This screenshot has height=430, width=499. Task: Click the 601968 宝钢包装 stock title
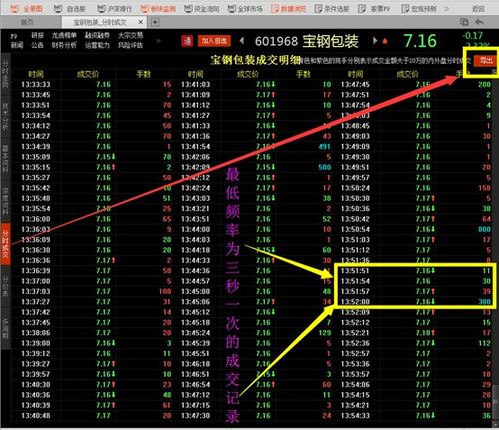pos(306,41)
